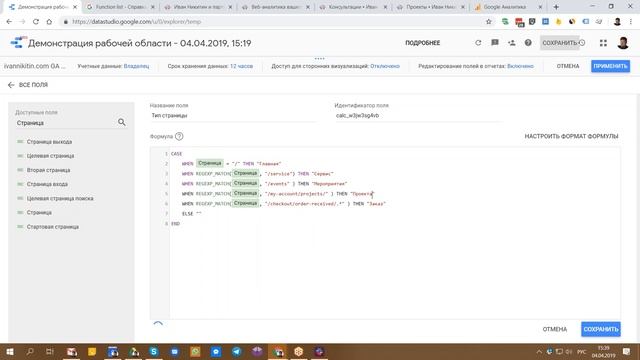The image size is (640, 360).
Task: Open the Data Studio home logo
Action: (x=18, y=42)
